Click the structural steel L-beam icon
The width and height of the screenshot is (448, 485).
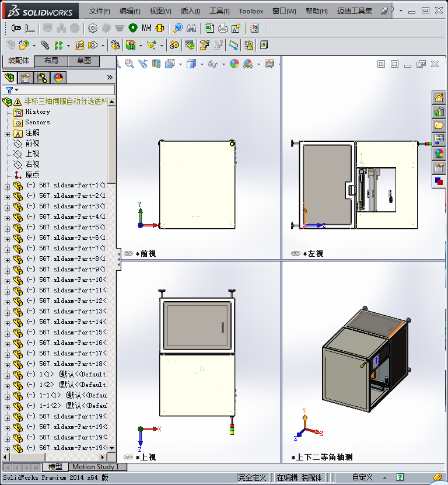pos(30,28)
